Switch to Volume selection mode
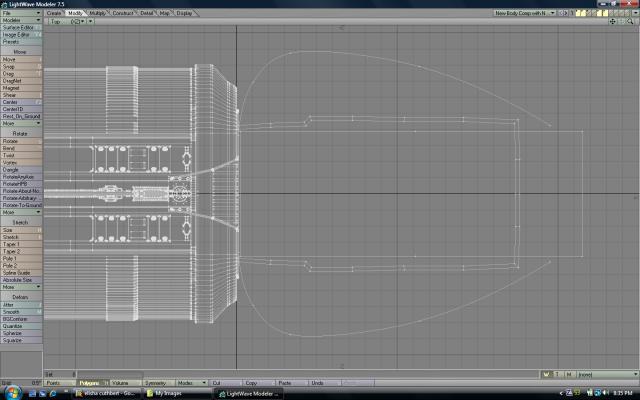This screenshot has width=640, height=400. (x=122, y=382)
